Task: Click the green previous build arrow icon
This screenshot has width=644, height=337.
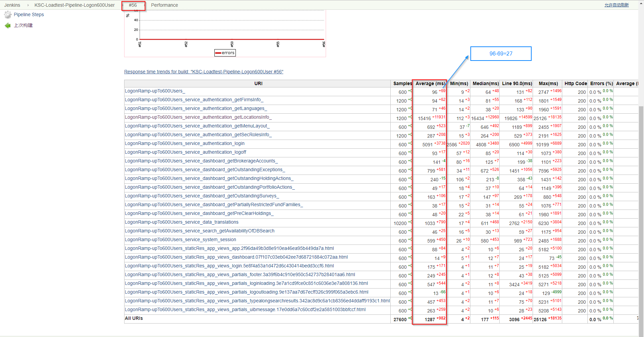Action: (x=7, y=26)
